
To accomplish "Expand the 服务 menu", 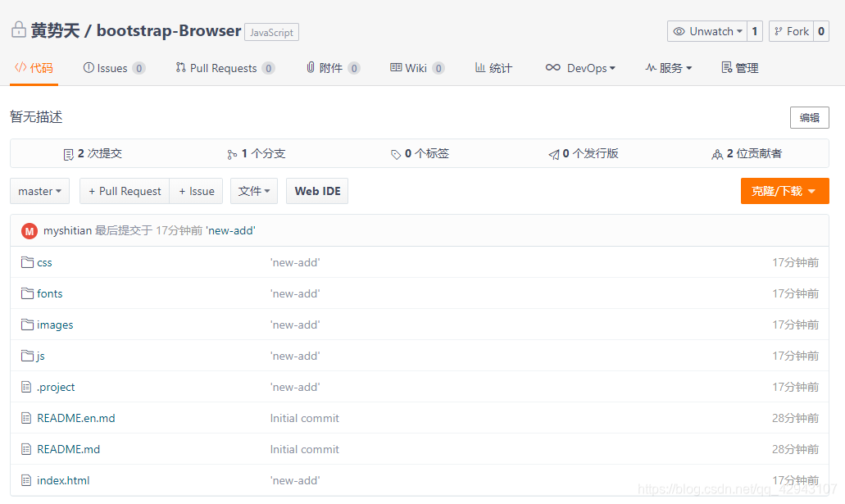I will [668, 68].
